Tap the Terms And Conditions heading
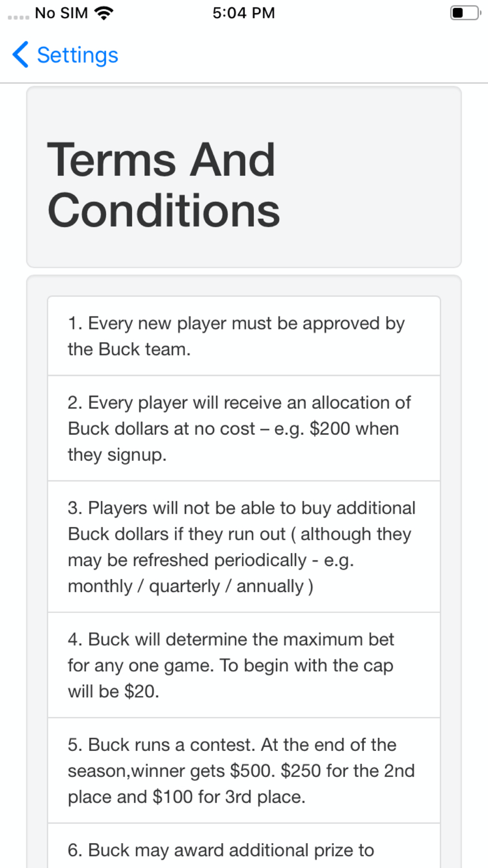 click(163, 185)
